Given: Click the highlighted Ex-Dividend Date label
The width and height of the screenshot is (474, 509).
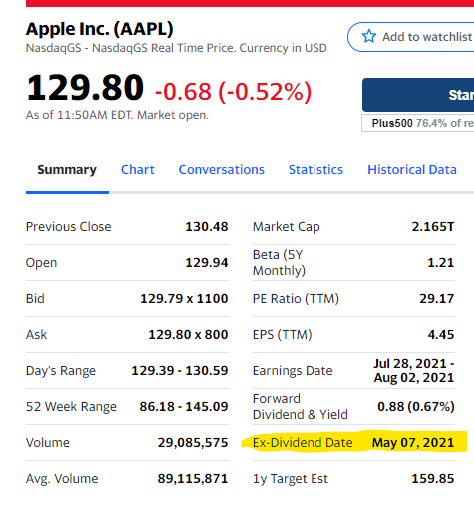Looking at the screenshot, I should point(303,443).
